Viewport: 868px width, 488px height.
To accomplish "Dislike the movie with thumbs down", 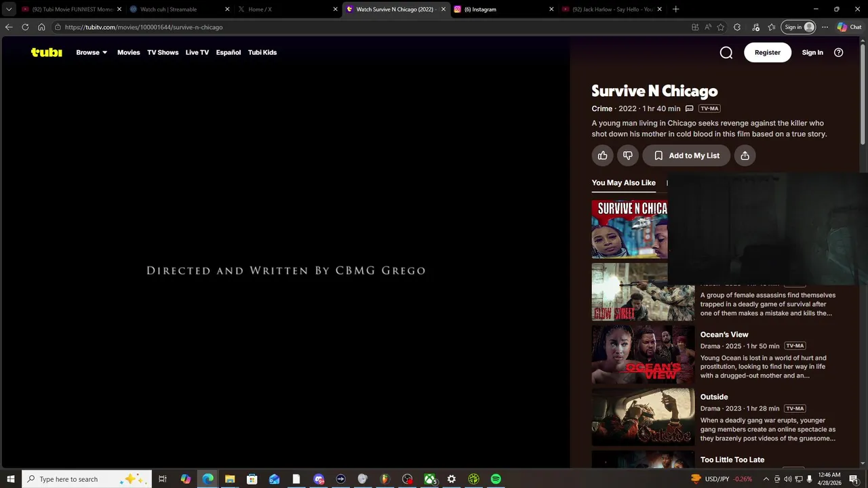I will (628, 155).
